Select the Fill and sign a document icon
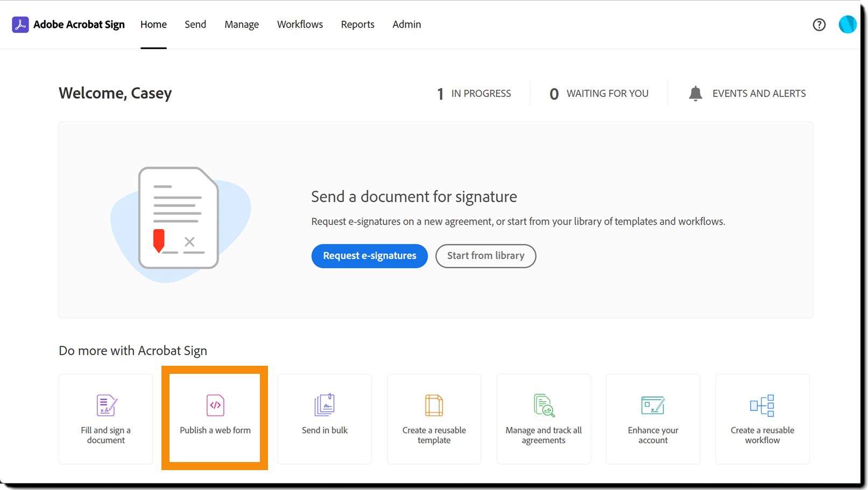868x490 pixels. pyautogui.click(x=107, y=406)
